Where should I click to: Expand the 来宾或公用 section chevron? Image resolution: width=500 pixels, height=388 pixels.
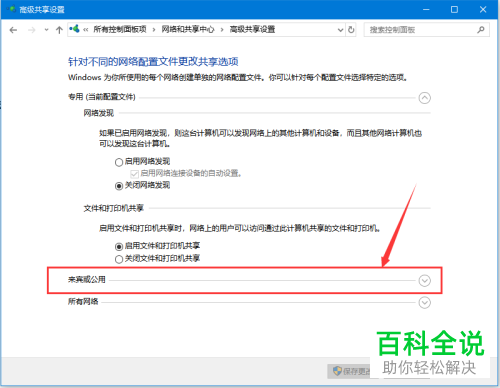coord(424,281)
